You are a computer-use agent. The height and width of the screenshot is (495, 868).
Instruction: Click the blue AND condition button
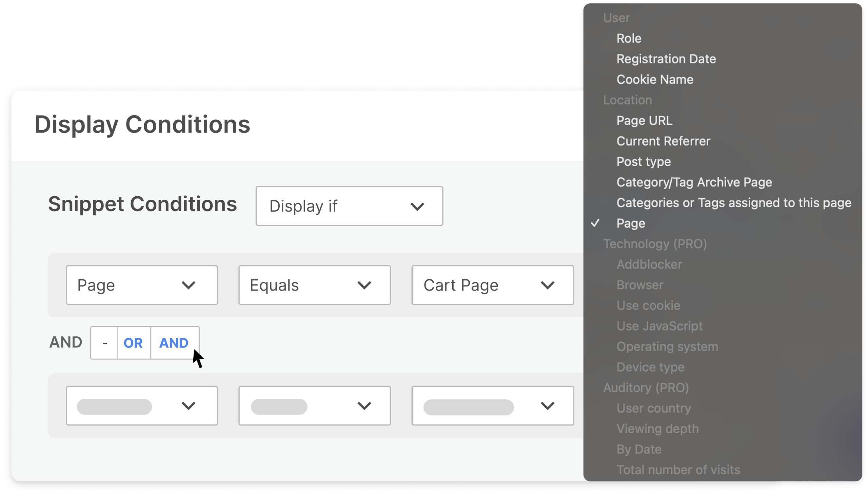(x=174, y=343)
